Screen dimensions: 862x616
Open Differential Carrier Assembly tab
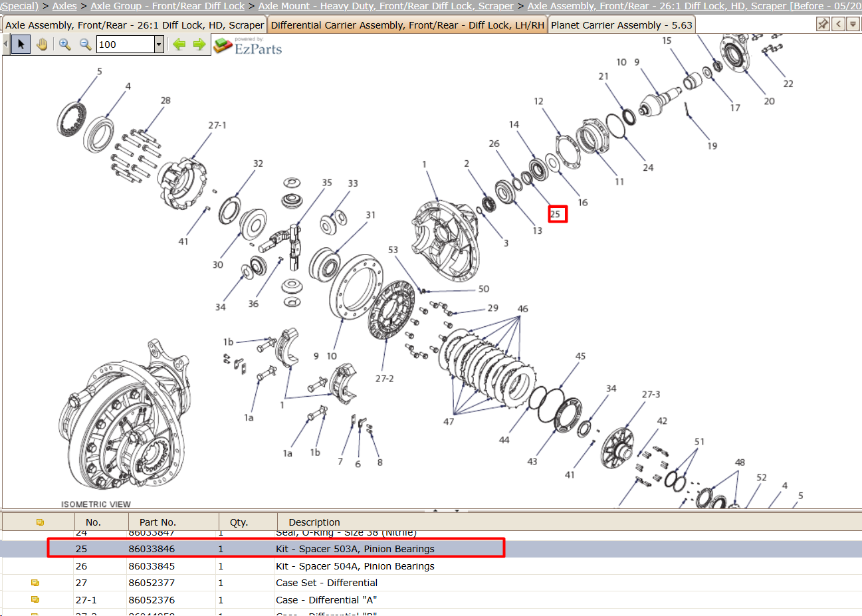click(407, 25)
